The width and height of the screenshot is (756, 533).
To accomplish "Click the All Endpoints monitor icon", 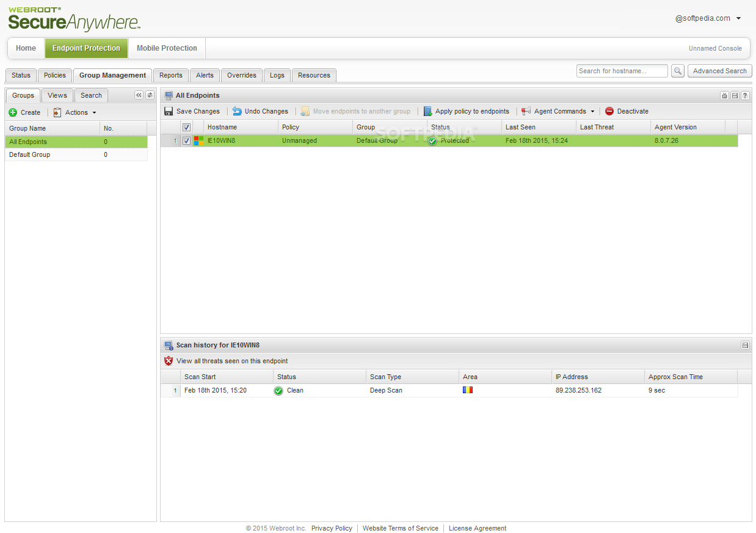I will pos(169,95).
